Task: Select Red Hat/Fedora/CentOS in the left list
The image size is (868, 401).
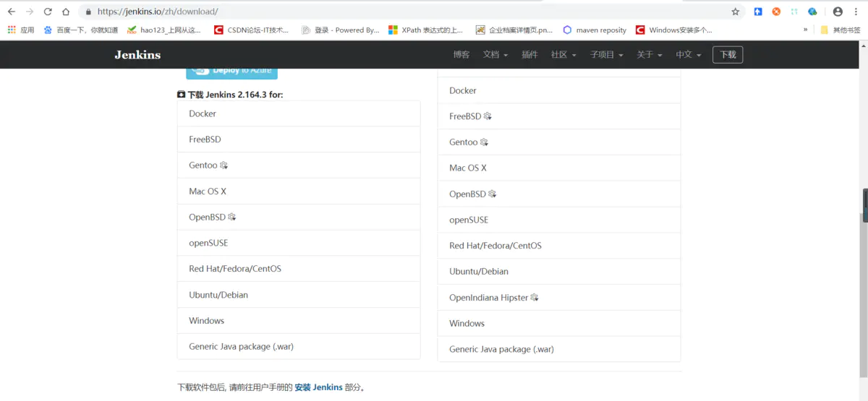Action: coord(299,269)
